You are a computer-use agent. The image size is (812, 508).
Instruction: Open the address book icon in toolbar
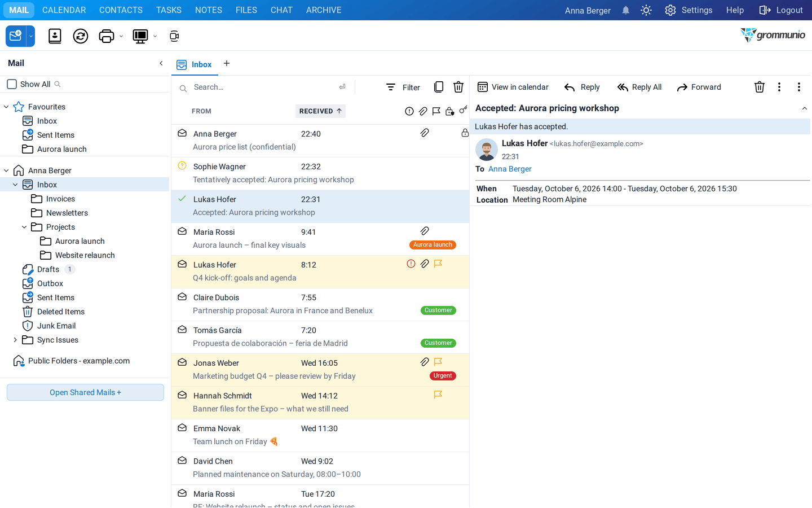55,36
